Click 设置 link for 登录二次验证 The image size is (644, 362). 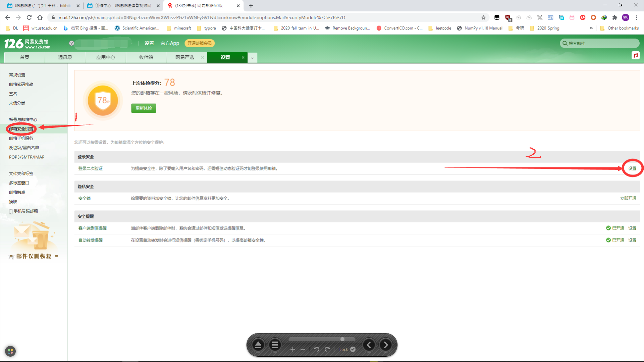point(632,168)
